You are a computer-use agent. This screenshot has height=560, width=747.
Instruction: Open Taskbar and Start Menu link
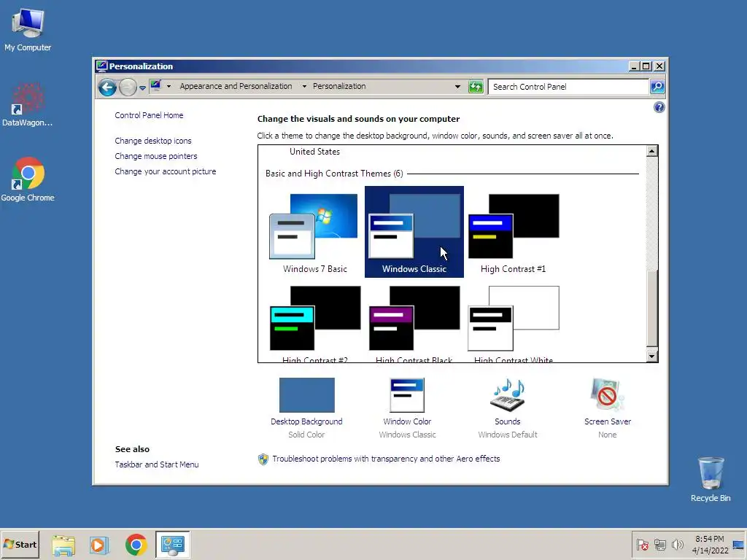click(157, 464)
